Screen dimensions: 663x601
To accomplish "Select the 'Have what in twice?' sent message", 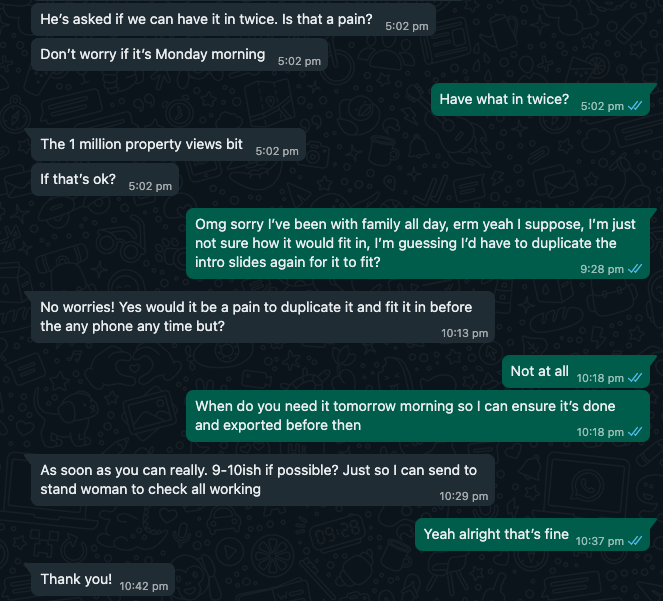I will 540,100.
